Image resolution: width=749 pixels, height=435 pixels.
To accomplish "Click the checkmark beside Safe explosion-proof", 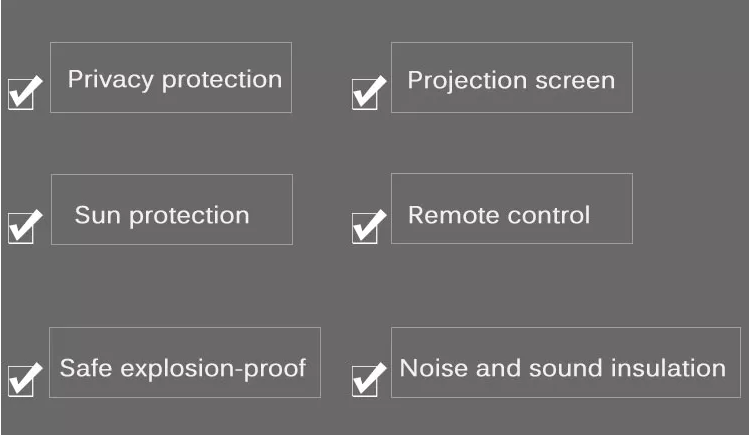I will point(26,378).
